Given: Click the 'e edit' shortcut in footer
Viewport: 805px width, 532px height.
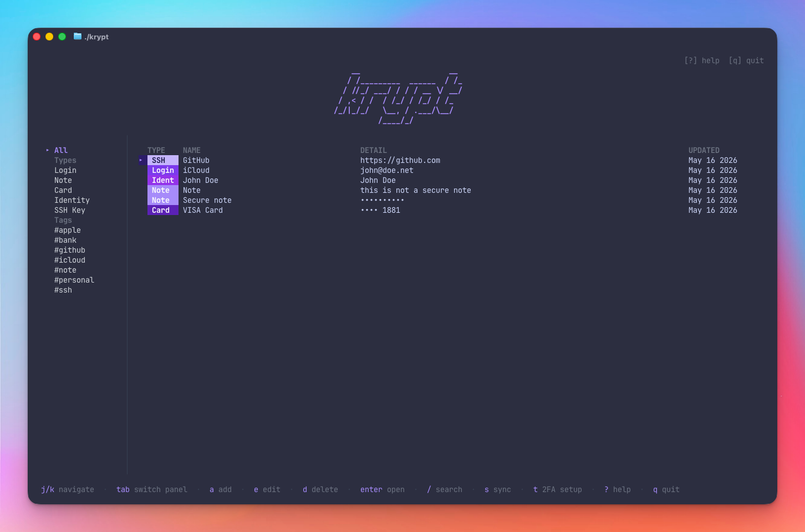Looking at the screenshot, I should (267, 489).
